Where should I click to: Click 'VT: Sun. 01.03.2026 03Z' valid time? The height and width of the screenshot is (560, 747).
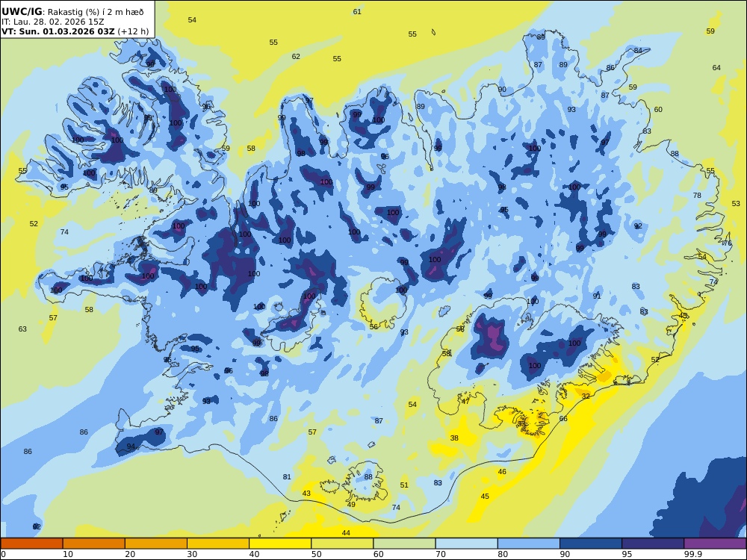coord(58,31)
